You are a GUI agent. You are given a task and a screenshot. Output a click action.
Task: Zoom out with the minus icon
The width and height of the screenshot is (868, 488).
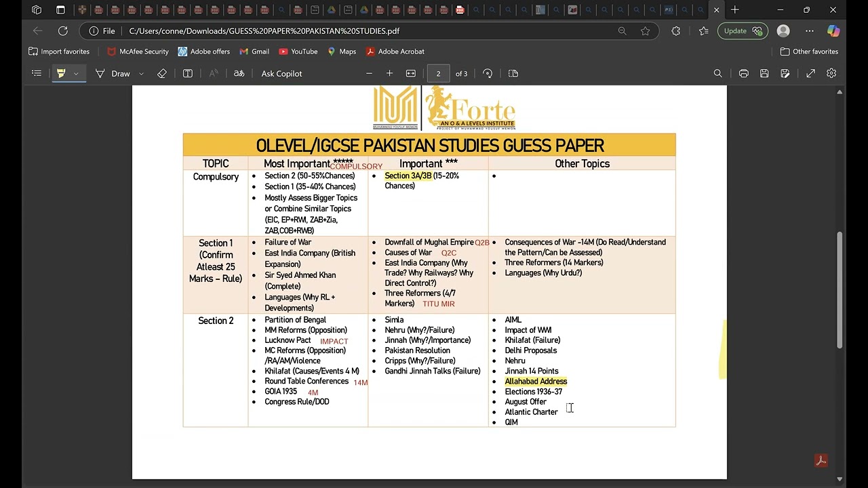tap(369, 73)
